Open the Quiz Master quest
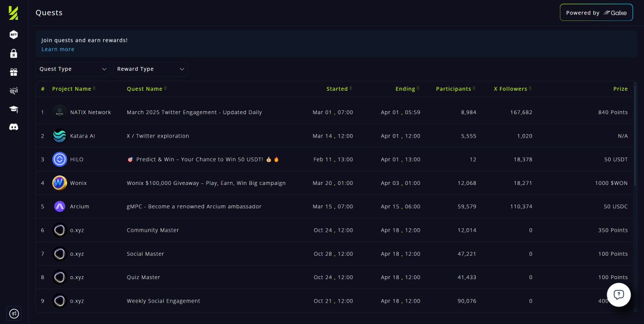This screenshot has height=324, width=644. [x=143, y=277]
